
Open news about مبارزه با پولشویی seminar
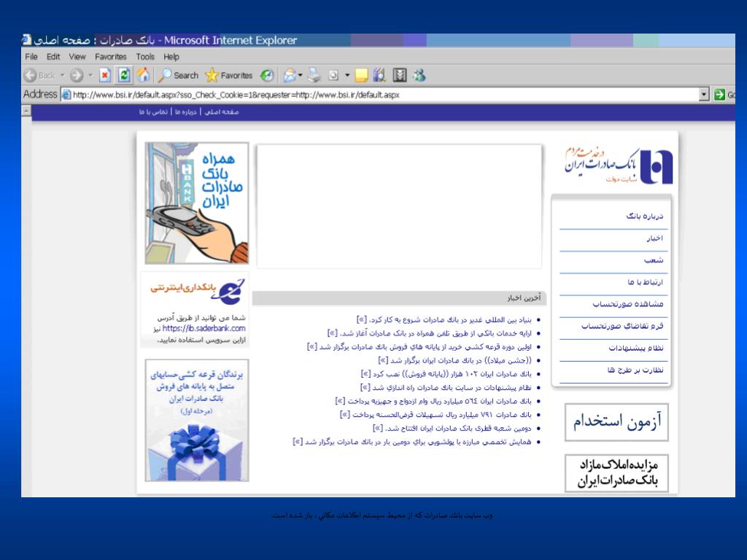(x=412, y=442)
